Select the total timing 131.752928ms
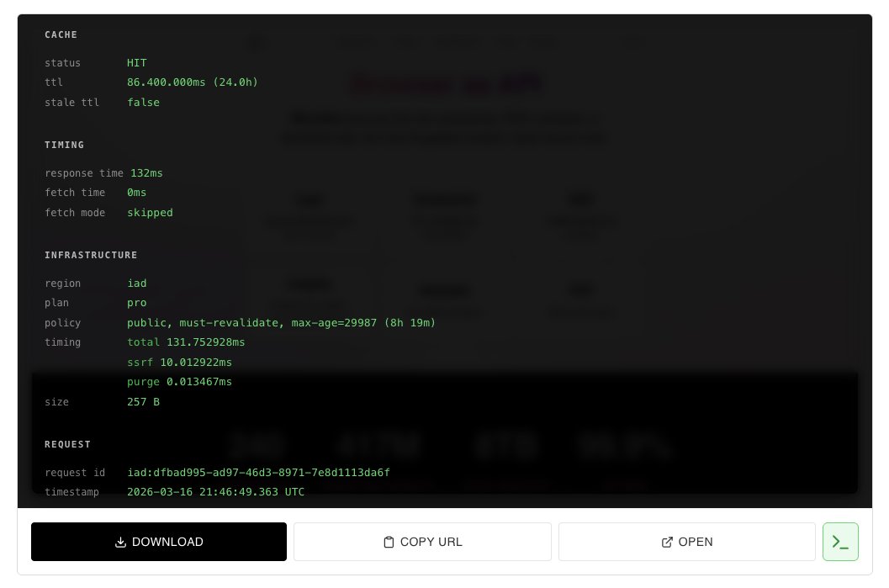 point(186,342)
